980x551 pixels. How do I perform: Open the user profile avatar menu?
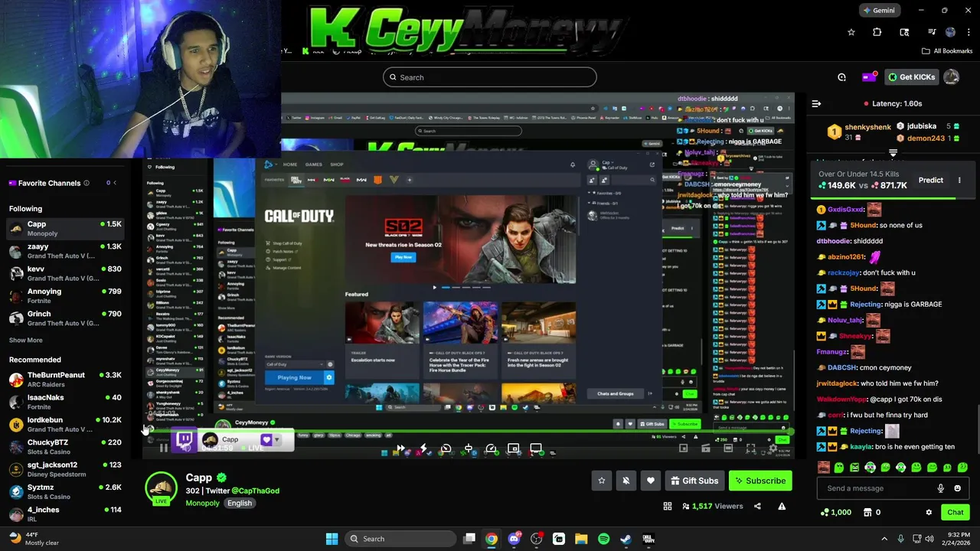951,77
